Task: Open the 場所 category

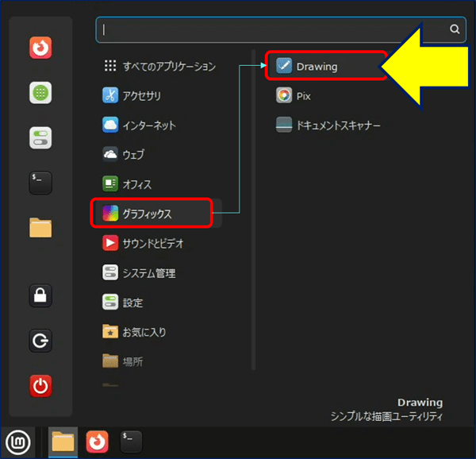Action: pos(159,361)
